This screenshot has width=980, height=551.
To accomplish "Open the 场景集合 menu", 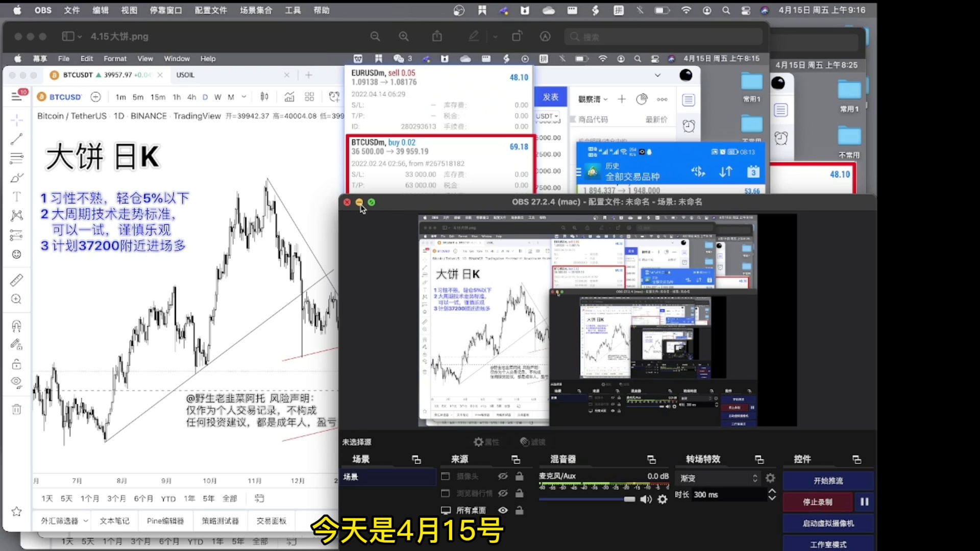I will 256,10.
